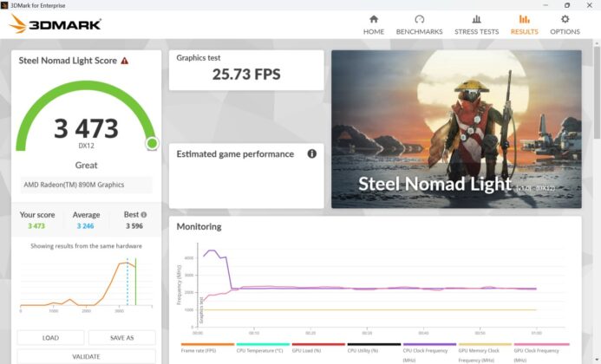Click the red warning triangle beside score title
The height and width of the screenshot is (364, 601).
coord(125,61)
